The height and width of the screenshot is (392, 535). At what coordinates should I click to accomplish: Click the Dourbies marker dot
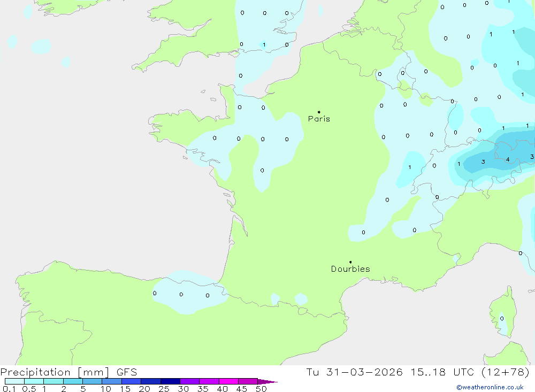(350, 262)
